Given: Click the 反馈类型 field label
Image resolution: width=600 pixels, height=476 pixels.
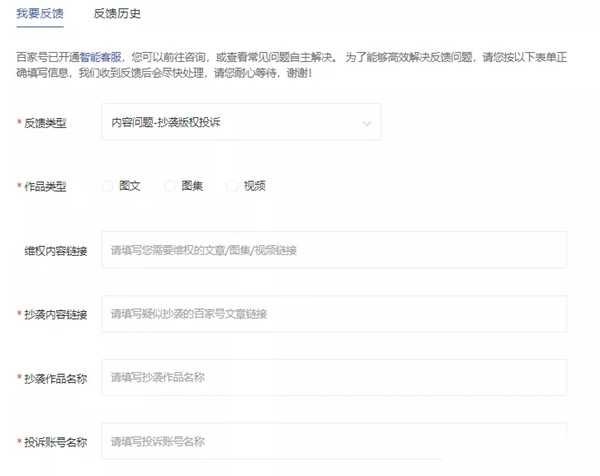Looking at the screenshot, I should click(x=46, y=123).
